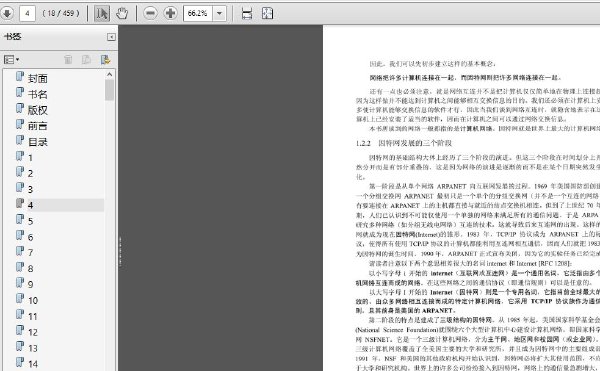Fit one full page to window icon
This screenshot has width=600, height=371.
[267, 13]
